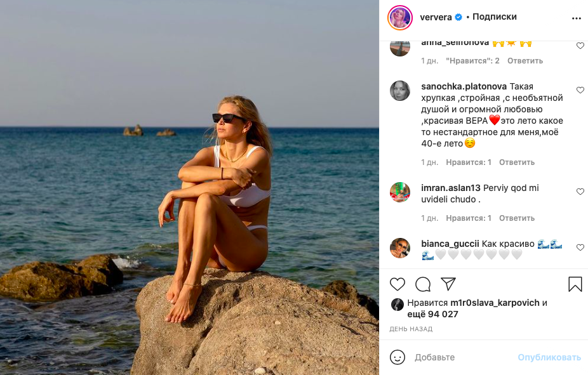This screenshot has width=588, height=375.
Task: Like the post with heart icon
Action: pos(398,284)
